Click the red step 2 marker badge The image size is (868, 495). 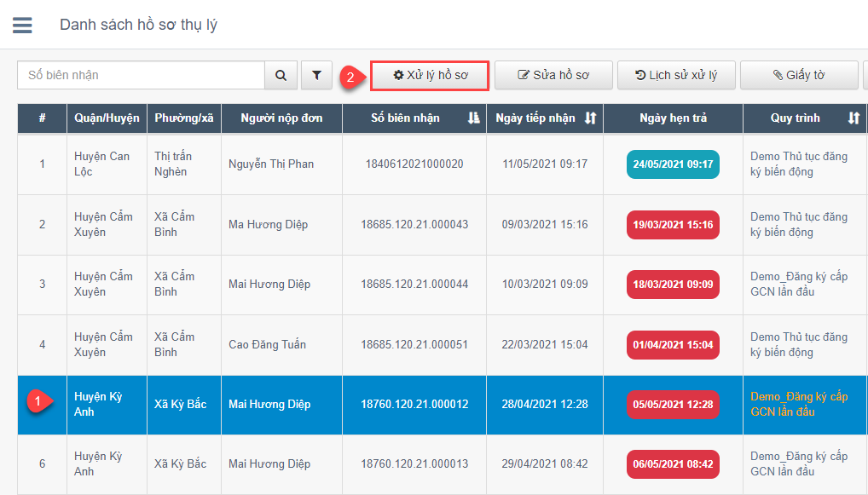349,76
